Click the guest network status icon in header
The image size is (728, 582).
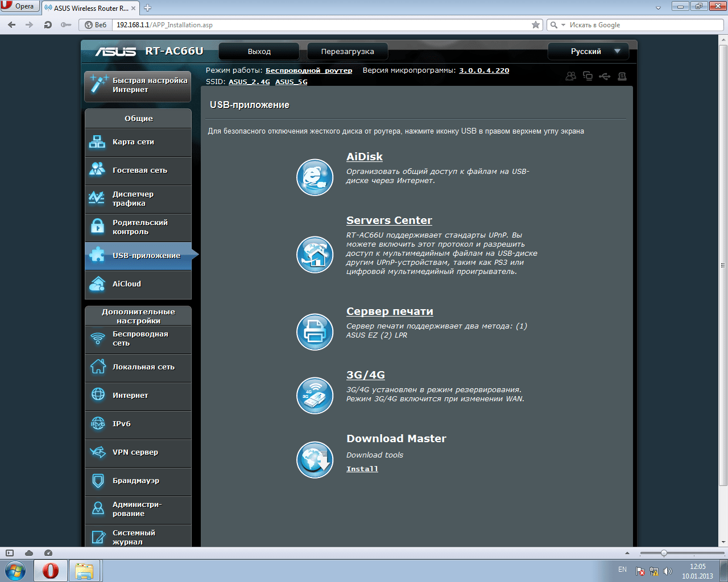[570, 76]
